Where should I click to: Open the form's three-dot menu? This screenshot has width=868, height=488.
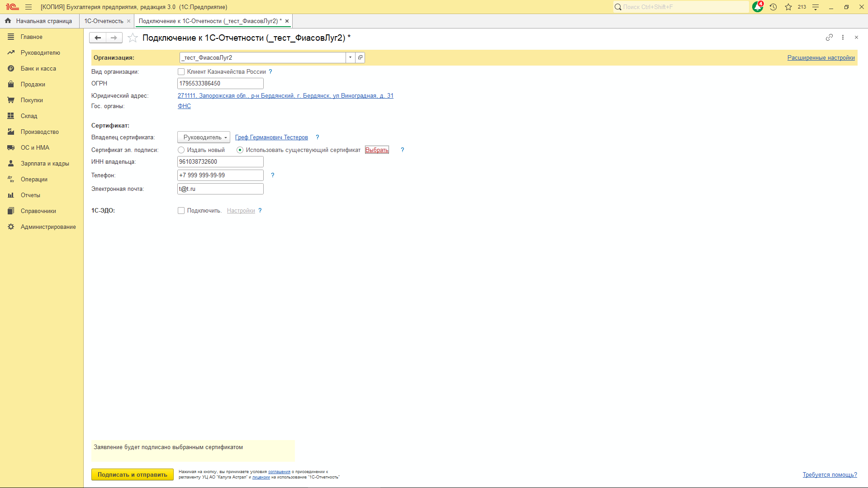click(x=843, y=38)
